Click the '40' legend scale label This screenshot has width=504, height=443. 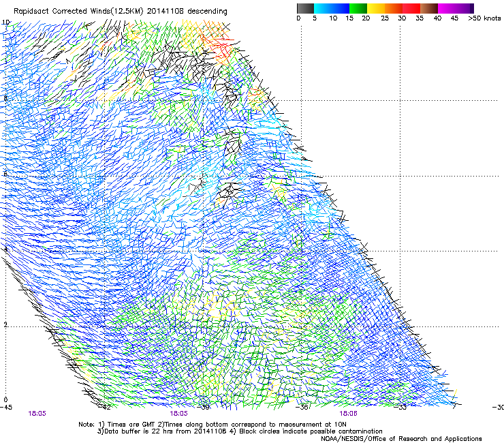pyautogui.click(x=437, y=18)
